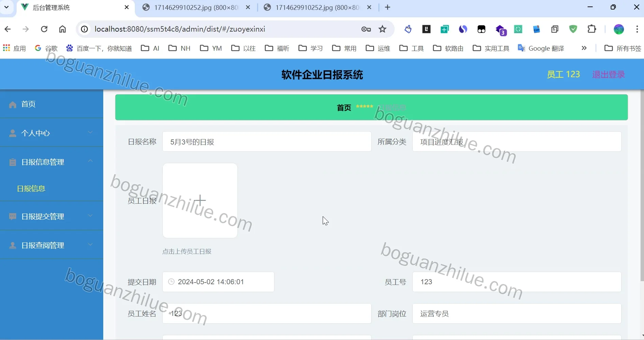This screenshot has width=644, height=340.
Task: Switch to the 后台管理系统 tab
Action: pos(75,7)
